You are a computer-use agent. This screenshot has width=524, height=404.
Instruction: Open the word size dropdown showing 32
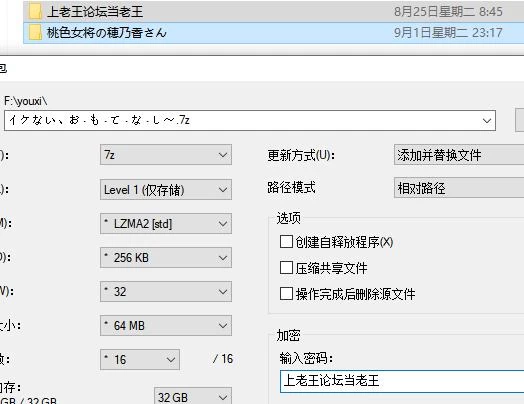[x=166, y=291]
